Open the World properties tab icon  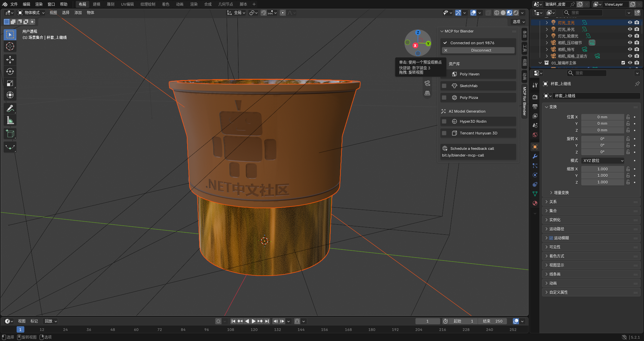coord(535,135)
